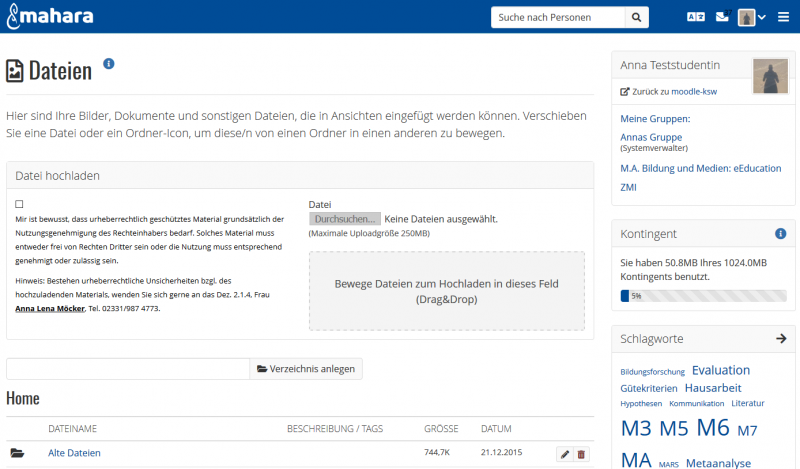Image resolution: width=800 pixels, height=469 pixels.
Task: Focus the Suche nach Personen field
Action: tap(558, 17)
